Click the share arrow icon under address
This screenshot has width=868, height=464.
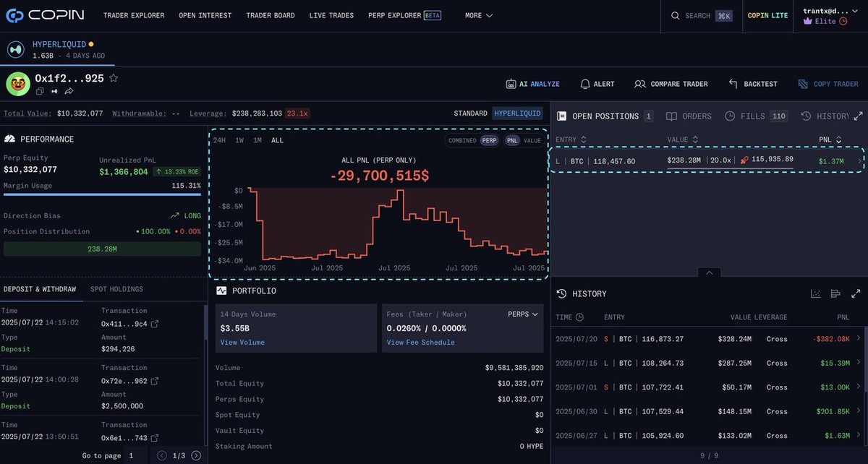point(69,91)
